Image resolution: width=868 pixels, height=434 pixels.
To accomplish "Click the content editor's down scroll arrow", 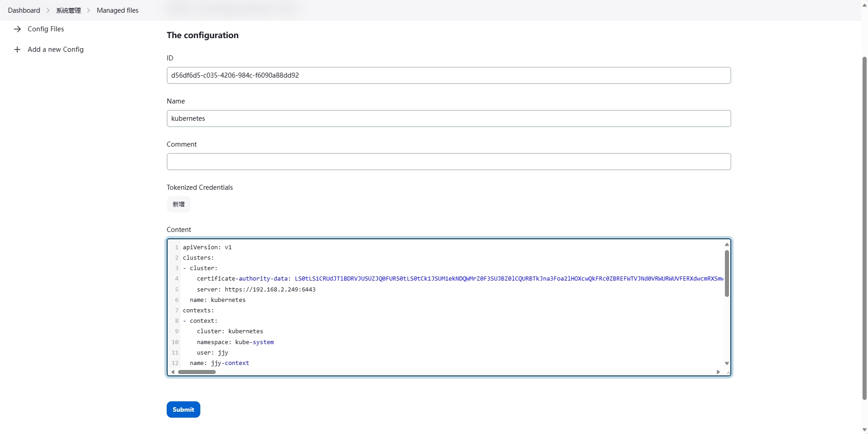I will [x=727, y=363].
